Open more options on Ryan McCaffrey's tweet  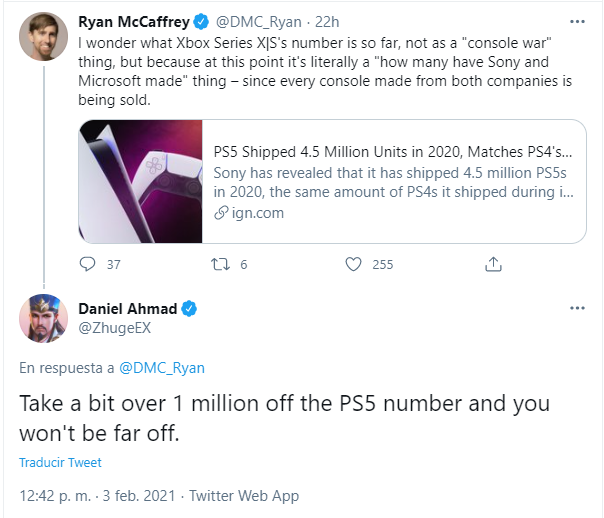coord(577,22)
